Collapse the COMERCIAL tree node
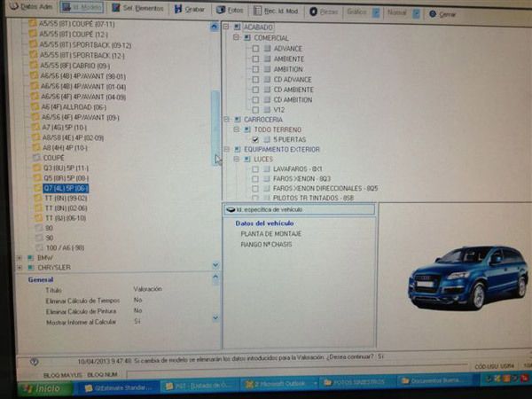Screen dimensions: 532x399 [237, 37]
